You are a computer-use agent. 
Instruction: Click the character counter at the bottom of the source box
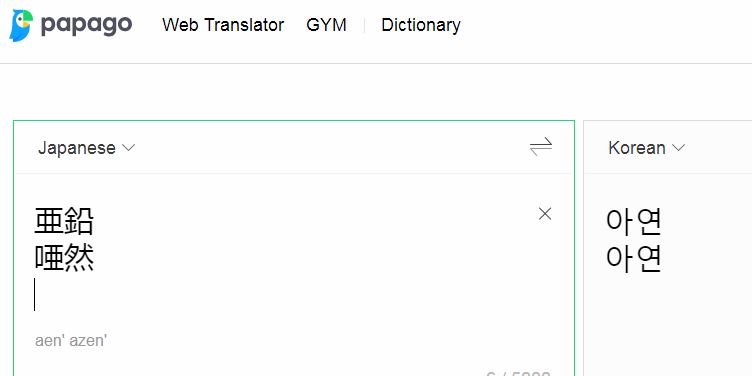coord(518,374)
